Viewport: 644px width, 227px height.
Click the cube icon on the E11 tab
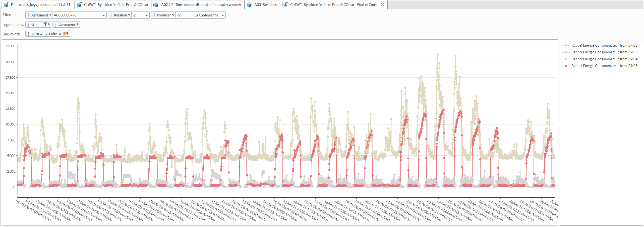[6, 5]
